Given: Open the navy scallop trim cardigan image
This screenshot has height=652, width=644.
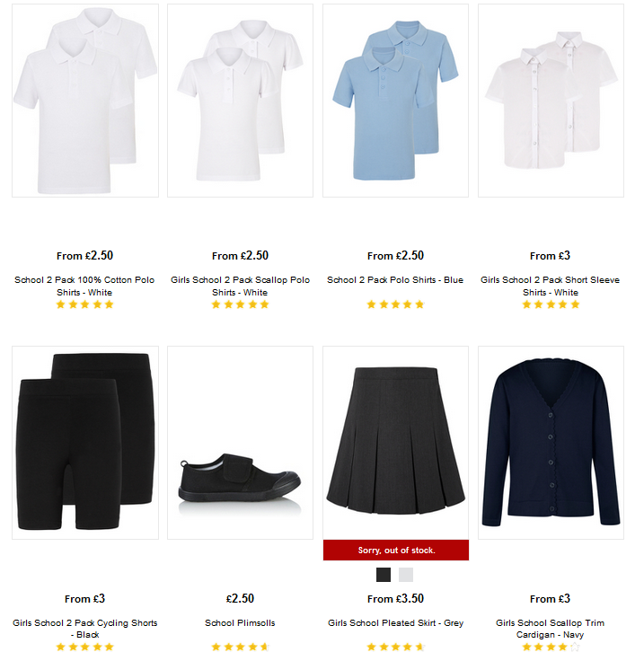Looking at the screenshot, I should pyautogui.click(x=551, y=443).
